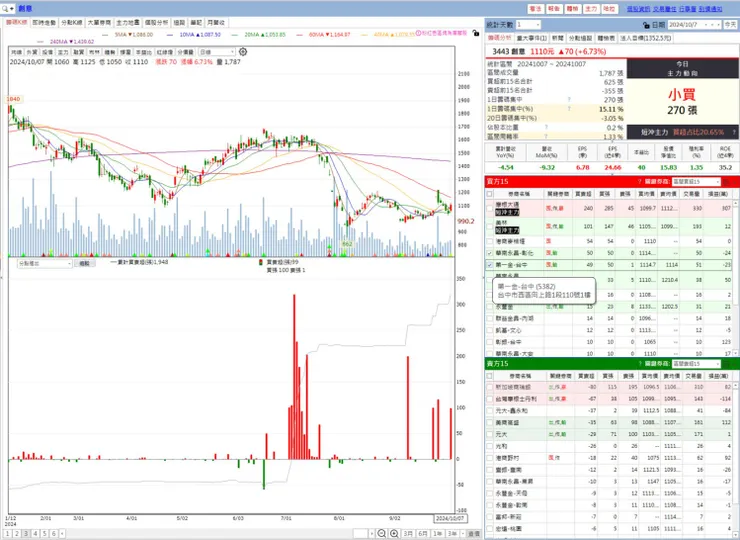Viewport: 740px width, 540px height.
Task: Toggle select-all checkbox in 賣方15 table header
Action: click(x=489, y=376)
